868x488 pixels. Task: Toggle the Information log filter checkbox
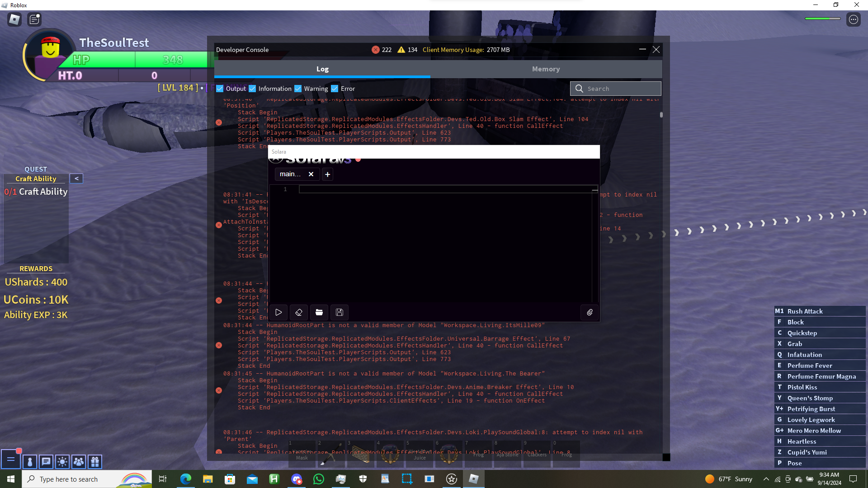point(252,89)
